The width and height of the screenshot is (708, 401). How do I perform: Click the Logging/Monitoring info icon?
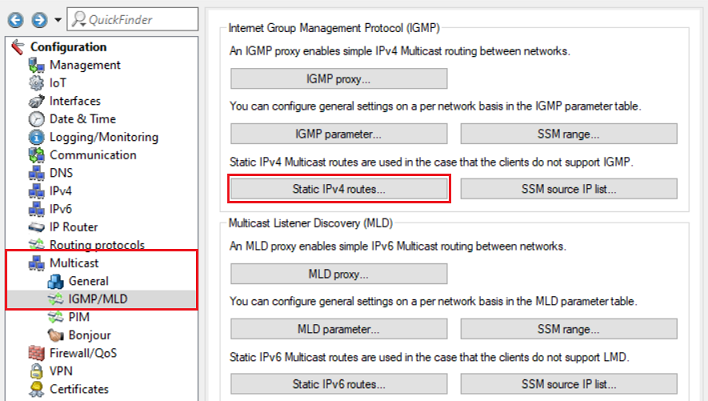coord(35,137)
